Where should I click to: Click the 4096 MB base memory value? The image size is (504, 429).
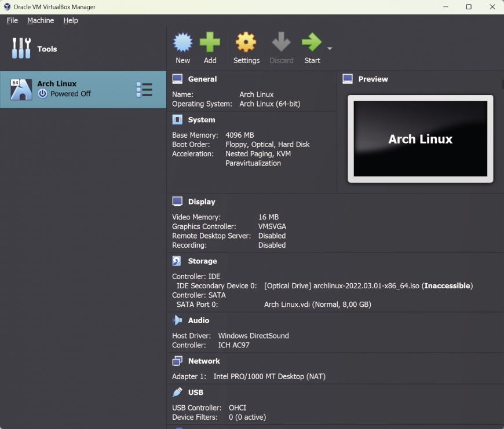point(240,135)
